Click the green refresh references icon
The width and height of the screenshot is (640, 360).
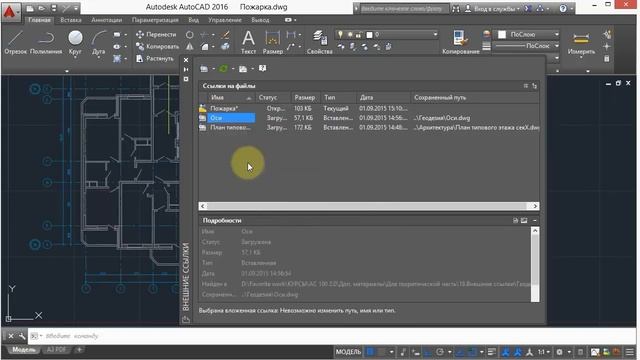[223, 69]
